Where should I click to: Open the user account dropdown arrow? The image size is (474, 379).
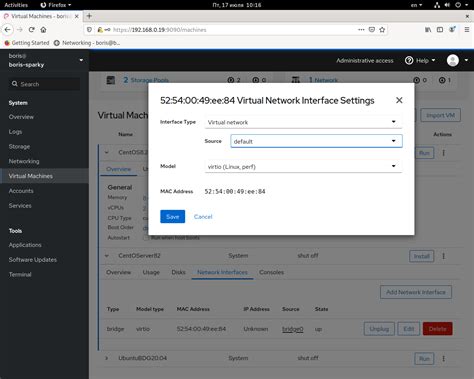[x=466, y=60]
